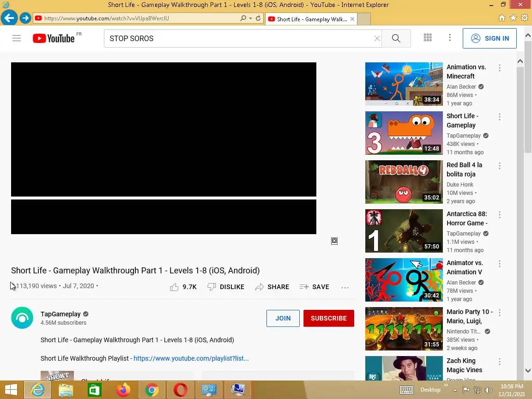Open Windows Store from taskbar
This screenshot has height=399, width=532.
(x=94, y=389)
